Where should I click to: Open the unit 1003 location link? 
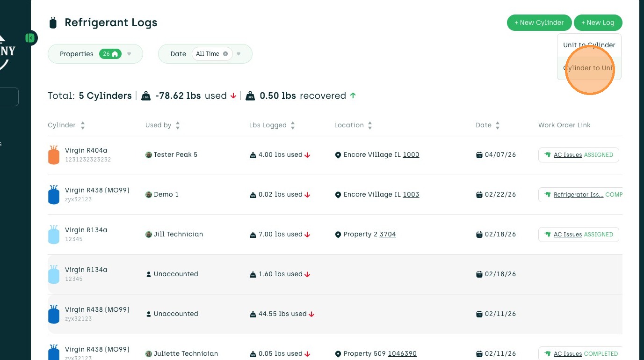[411, 194]
